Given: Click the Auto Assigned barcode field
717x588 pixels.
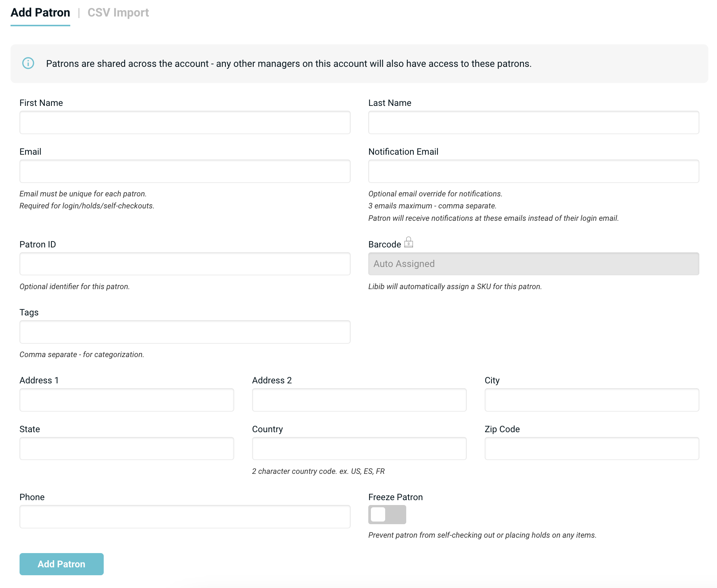Looking at the screenshot, I should (533, 264).
